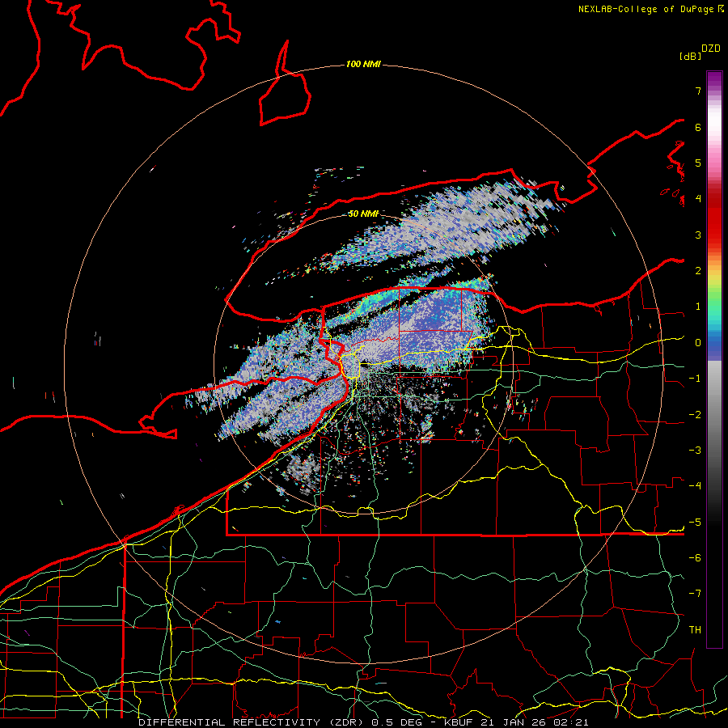Click the TH threshold label in legend
Screen dimensions: 728x728
[695, 630]
